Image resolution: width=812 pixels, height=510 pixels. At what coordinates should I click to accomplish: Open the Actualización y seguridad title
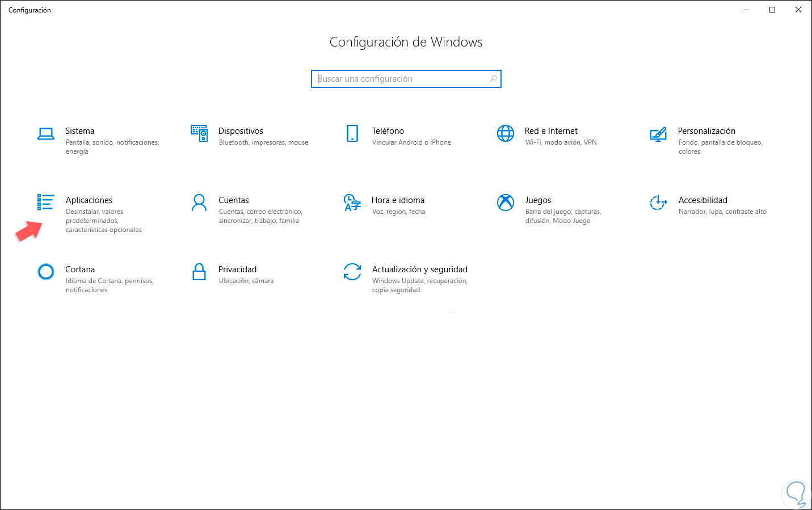click(x=420, y=269)
